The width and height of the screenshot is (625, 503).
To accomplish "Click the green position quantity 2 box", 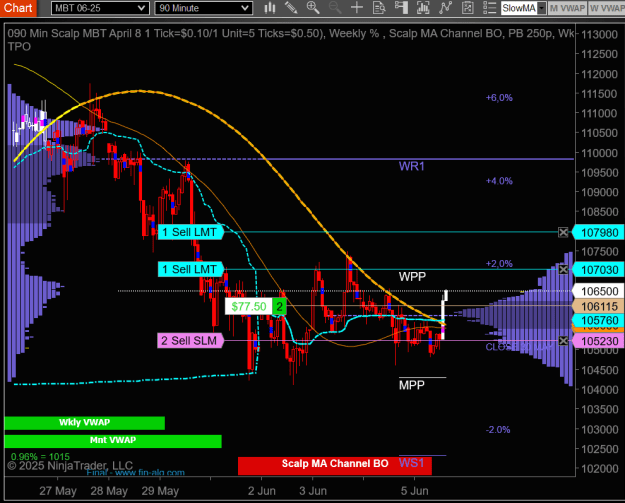I will (279, 307).
